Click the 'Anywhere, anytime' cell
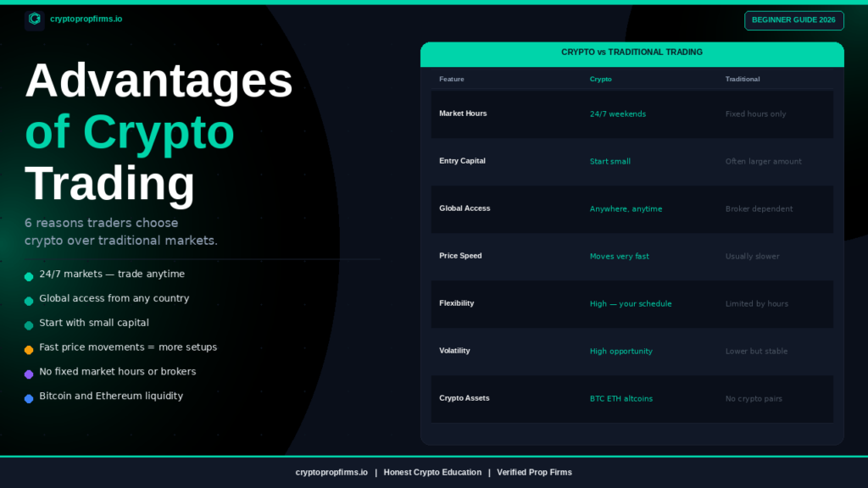 [626, 209]
